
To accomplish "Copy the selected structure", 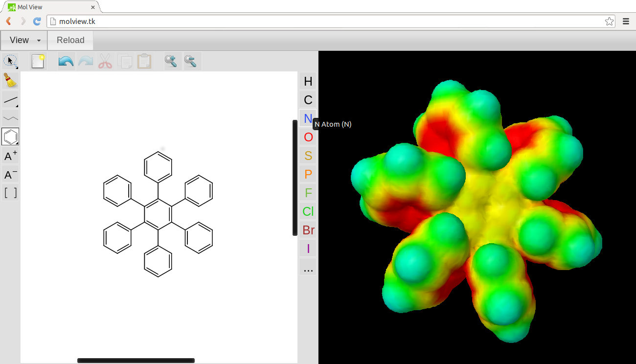I will point(125,62).
